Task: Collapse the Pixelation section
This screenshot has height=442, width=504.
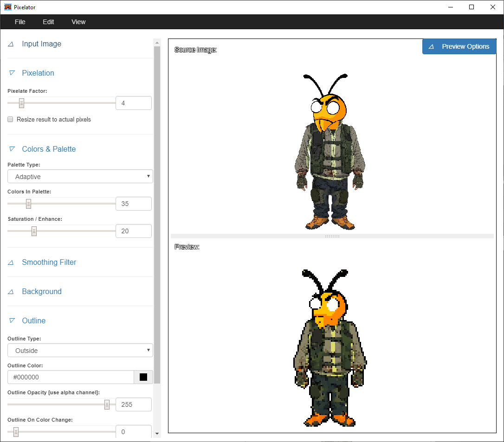Action: 38,73
